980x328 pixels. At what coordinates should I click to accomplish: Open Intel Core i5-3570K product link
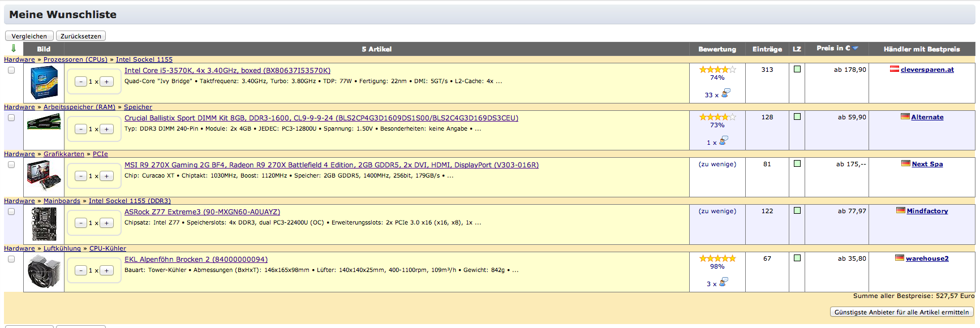pyautogui.click(x=227, y=71)
